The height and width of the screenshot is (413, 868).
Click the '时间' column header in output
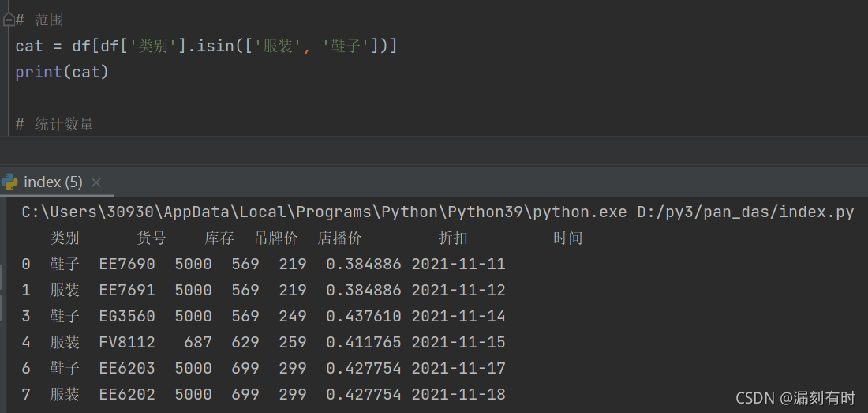[x=568, y=238]
